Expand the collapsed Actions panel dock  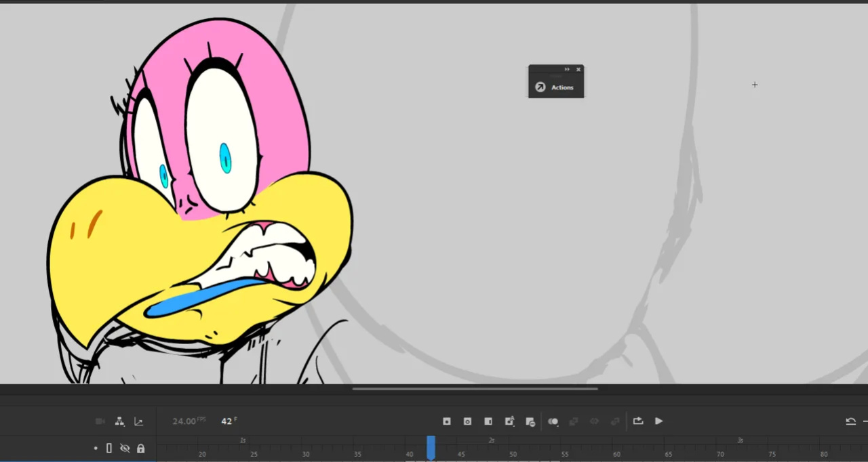pyautogui.click(x=567, y=69)
